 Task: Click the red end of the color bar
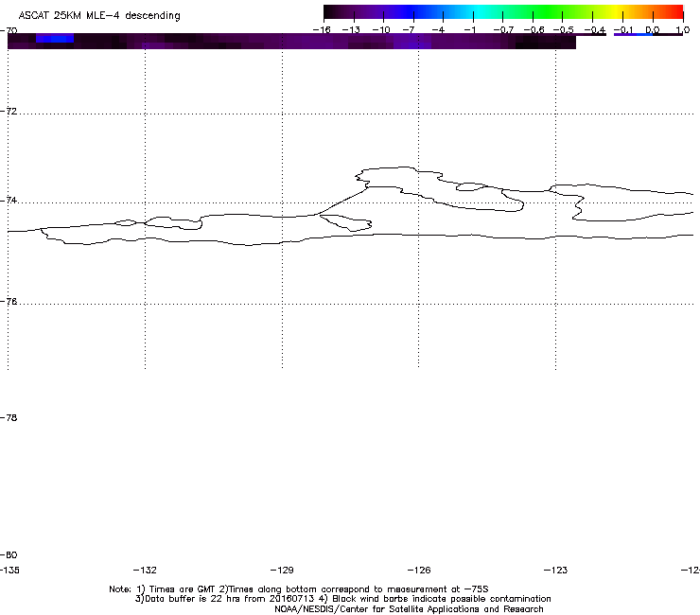point(674,11)
